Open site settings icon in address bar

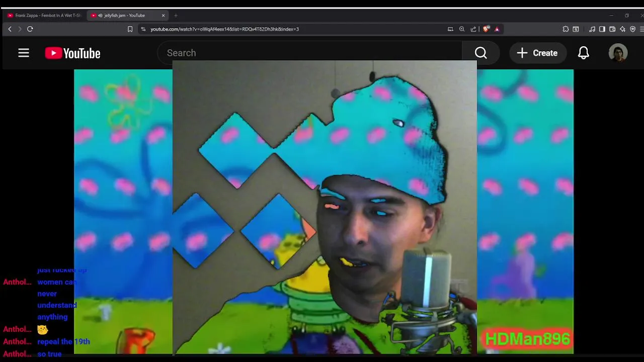(143, 29)
